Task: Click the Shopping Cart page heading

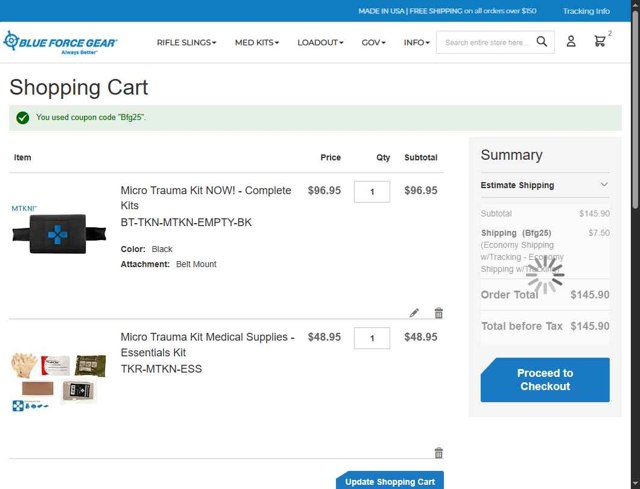Action: point(79,87)
